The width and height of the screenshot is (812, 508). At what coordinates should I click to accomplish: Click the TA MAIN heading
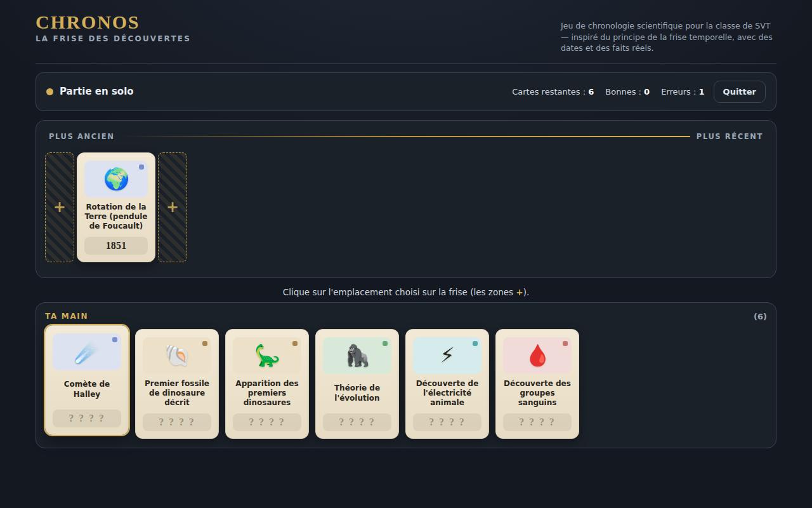[x=67, y=316]
